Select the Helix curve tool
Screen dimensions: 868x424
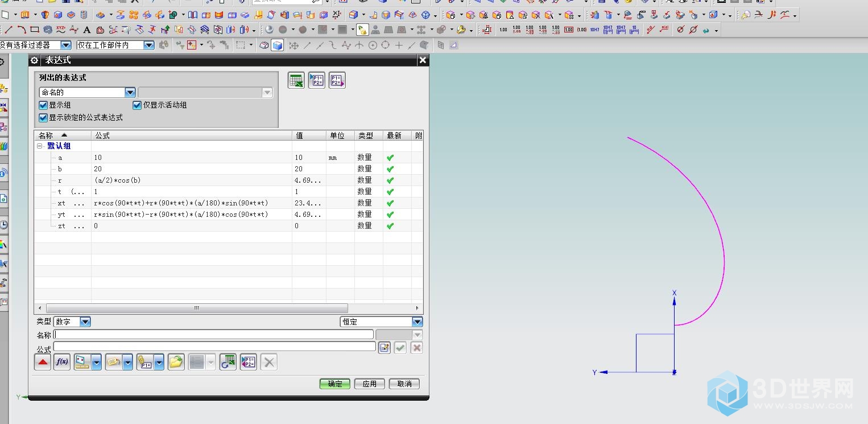point(48,30)
